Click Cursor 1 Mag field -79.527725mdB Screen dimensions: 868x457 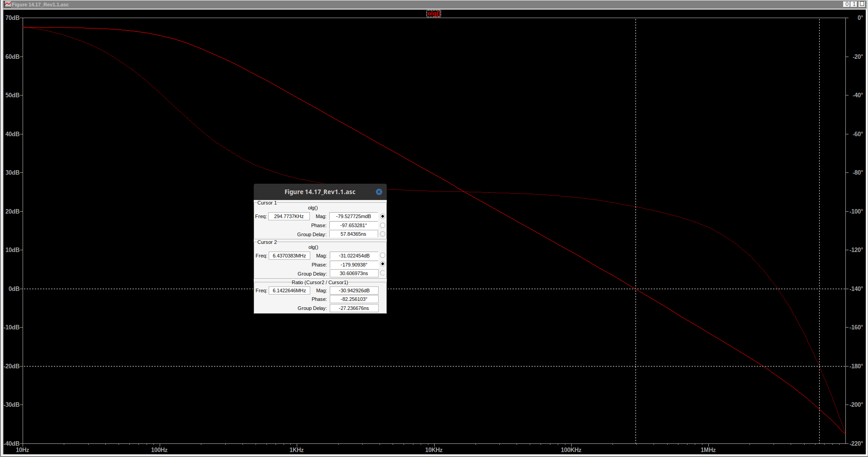[x=354, y=216]
